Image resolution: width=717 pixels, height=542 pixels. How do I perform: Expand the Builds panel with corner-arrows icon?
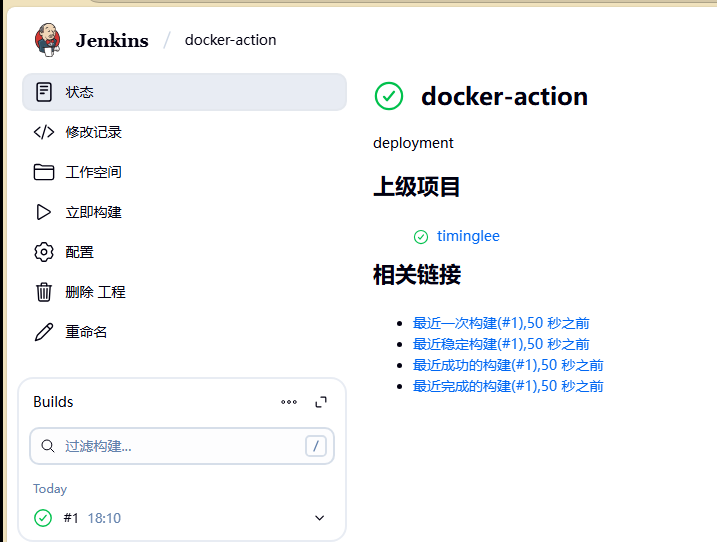(321, 402)
